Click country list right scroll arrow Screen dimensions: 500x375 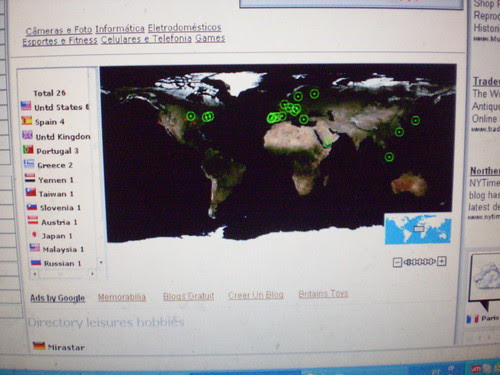(92, 274)
